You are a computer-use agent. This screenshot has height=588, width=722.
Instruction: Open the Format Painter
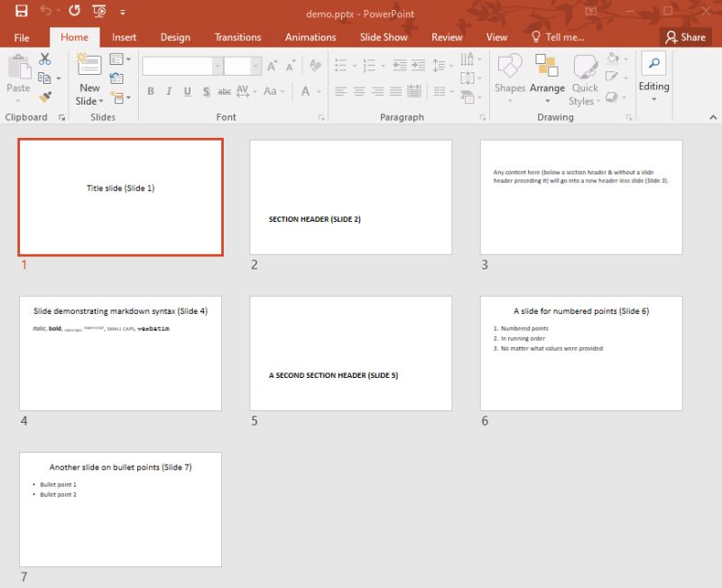click(45, 96)
